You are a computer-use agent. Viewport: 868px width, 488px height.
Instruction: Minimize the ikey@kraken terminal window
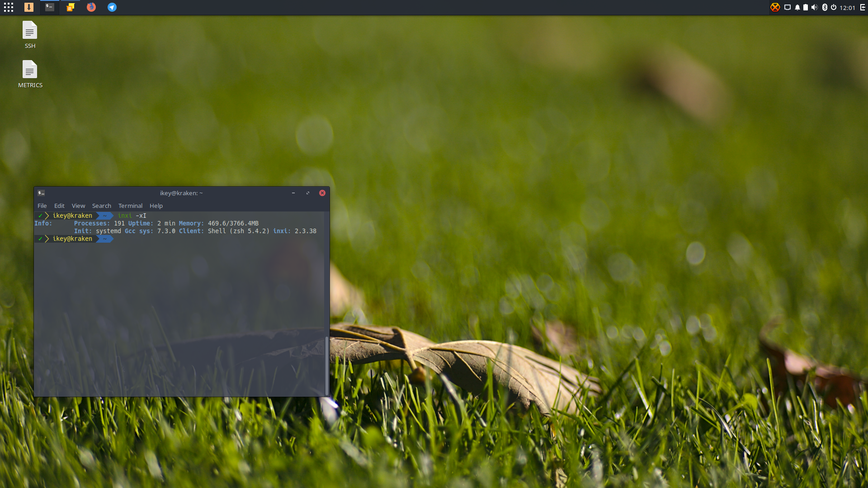[x=293, y=193]
